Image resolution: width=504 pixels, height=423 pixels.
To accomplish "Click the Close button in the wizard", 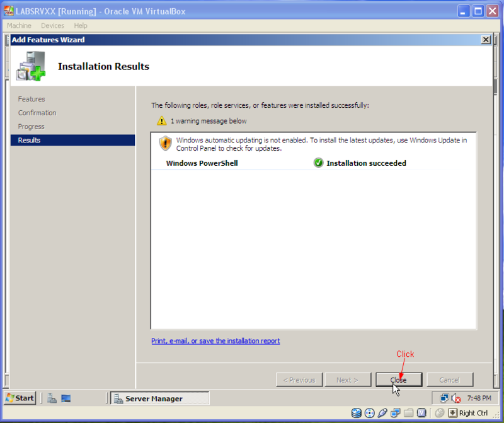I will click(399, 380).
